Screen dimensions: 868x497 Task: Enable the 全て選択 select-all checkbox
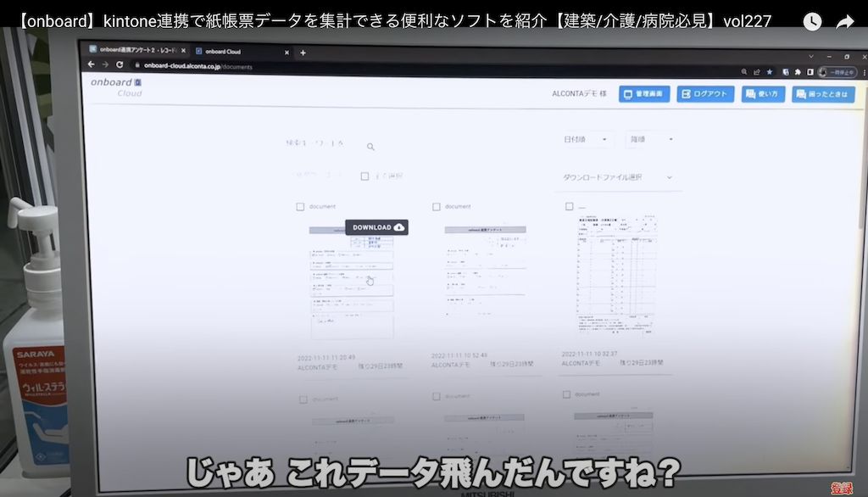click(364, 176)
